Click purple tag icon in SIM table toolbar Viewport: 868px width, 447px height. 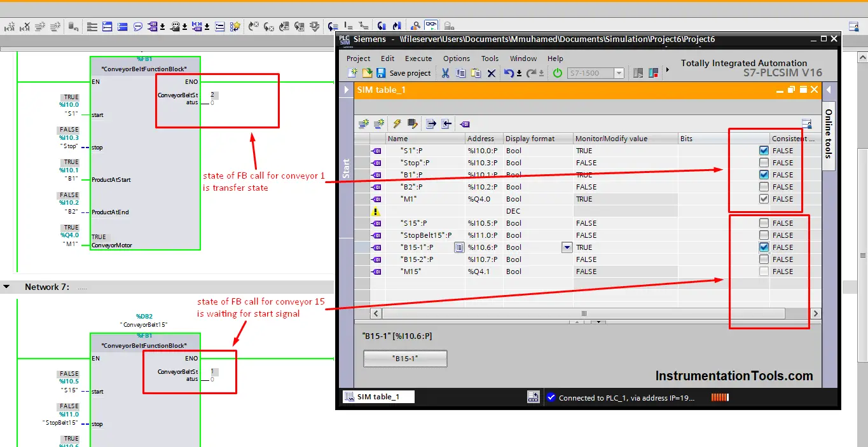coord(465,124)
